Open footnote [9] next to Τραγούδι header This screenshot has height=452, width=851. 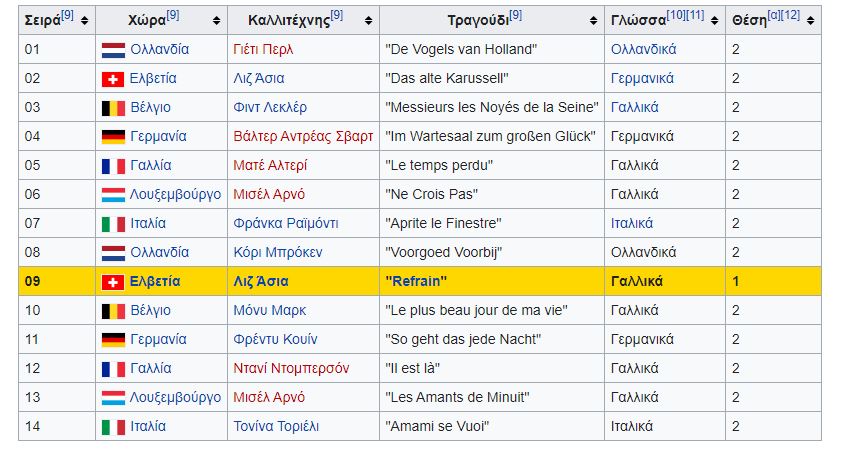[516, 15]
